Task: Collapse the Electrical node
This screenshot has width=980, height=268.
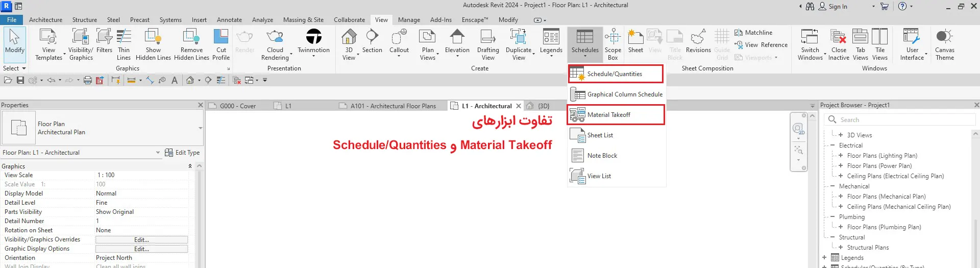Action: pyautogui.click(x=832, y=145)
